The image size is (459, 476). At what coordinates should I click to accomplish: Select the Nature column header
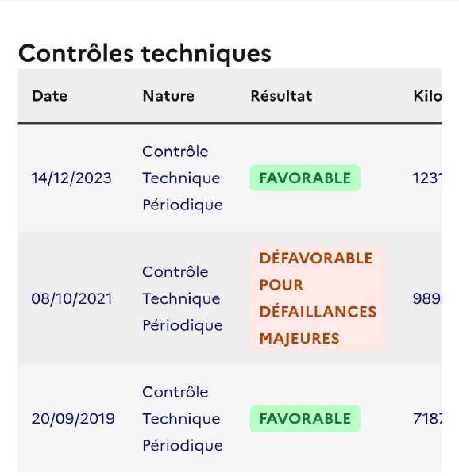(168, 96)
